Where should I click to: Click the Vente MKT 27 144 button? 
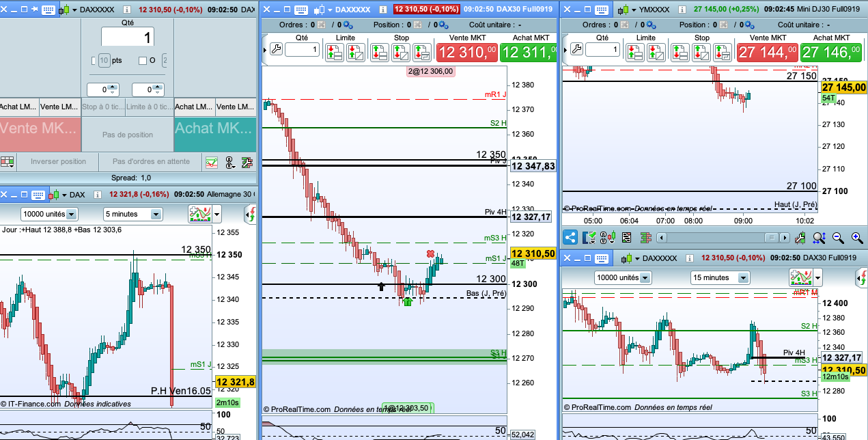(768, 53)
